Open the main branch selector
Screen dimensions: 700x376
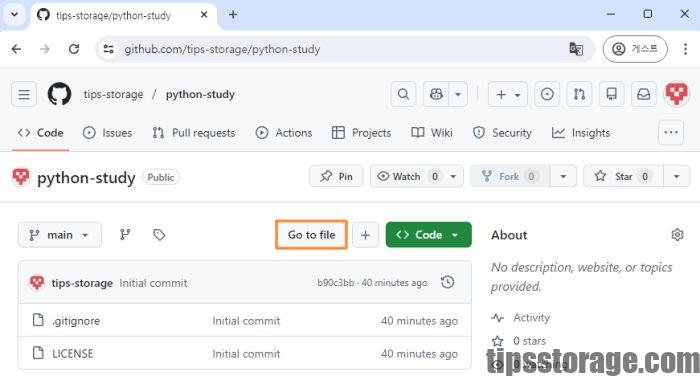click(x=60, y=235)
